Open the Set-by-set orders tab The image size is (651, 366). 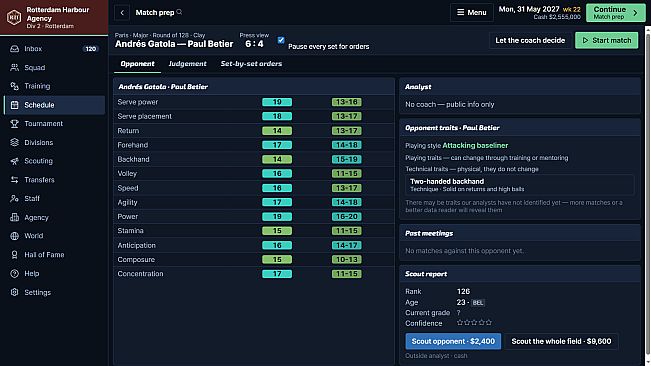click(251, 63)
